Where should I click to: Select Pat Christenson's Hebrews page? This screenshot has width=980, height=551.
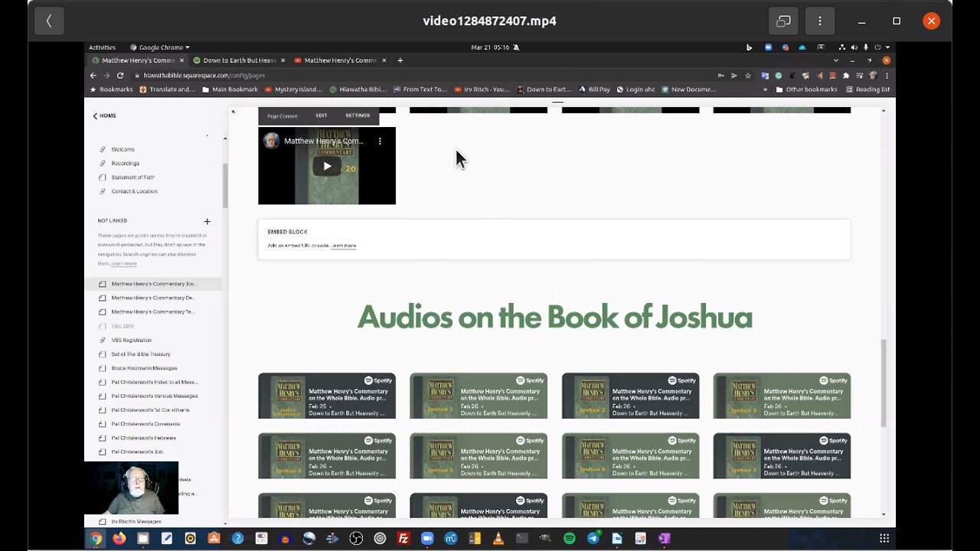click(143, 438)
